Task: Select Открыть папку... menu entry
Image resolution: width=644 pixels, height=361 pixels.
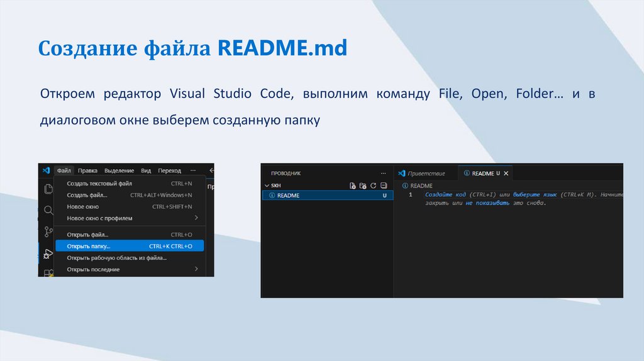Action: pos(130,246)
